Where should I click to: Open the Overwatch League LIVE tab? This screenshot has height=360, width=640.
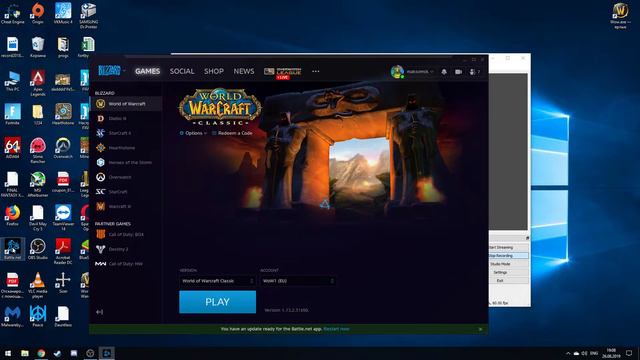pyautogui.click(x=282, y=73)
